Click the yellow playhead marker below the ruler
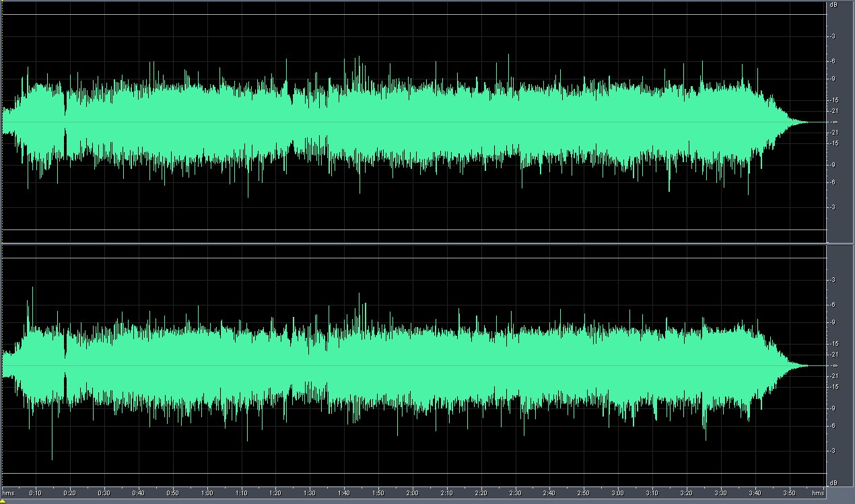This screenshot has height=504, width=855. 3,501
